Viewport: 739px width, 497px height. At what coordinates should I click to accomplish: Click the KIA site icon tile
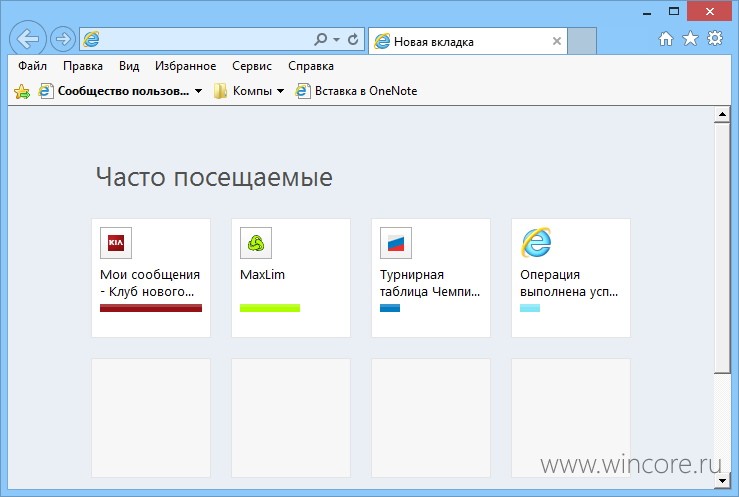pos(116,243)
